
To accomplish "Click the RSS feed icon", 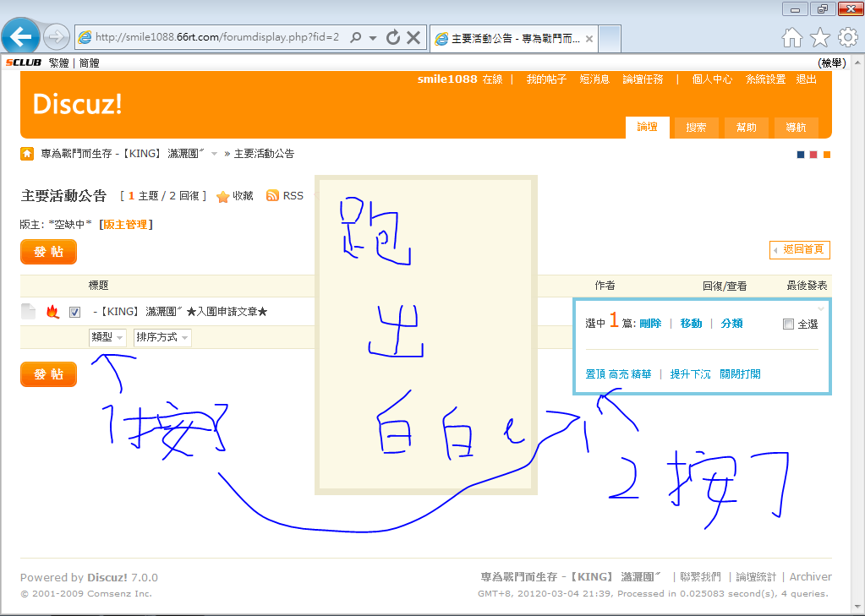I will (272, 196).
